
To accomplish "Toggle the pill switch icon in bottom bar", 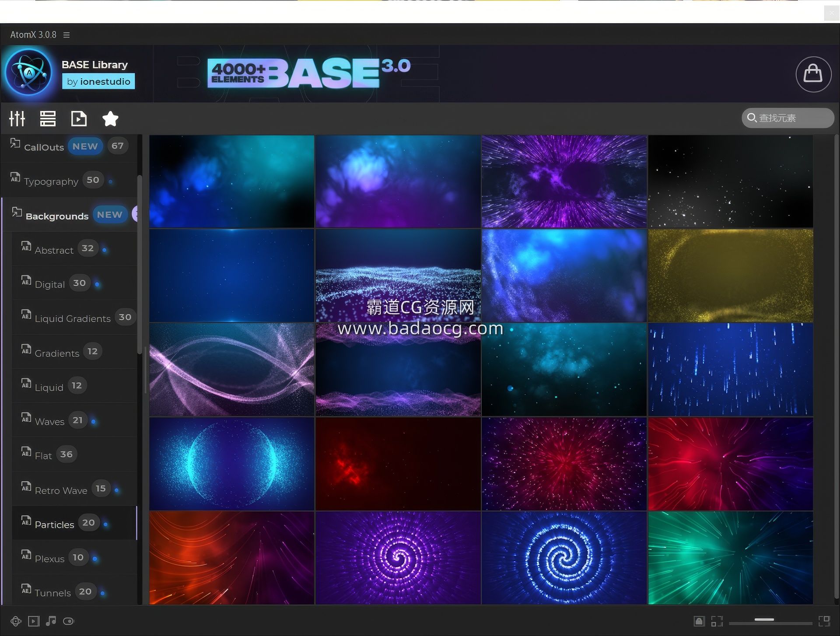I will (x=69, y=621).
